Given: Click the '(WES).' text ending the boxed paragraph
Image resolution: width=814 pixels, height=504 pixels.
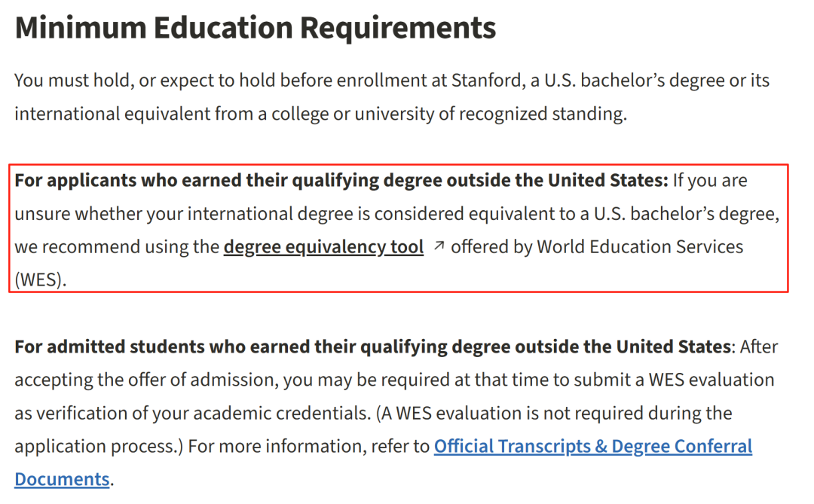Looking at the screenshot, I should pos(41,280).
